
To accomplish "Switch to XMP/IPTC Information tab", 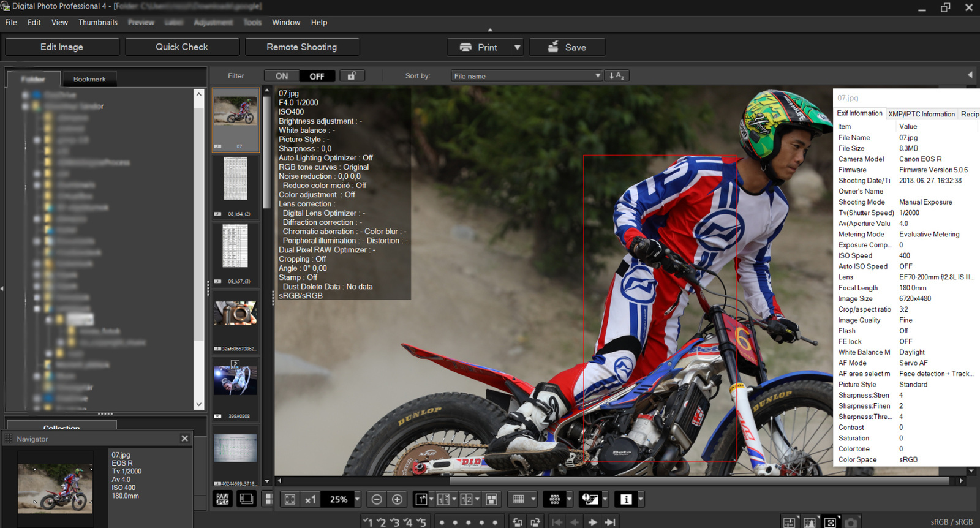I will pyautogui.click(x=921, y=114).
